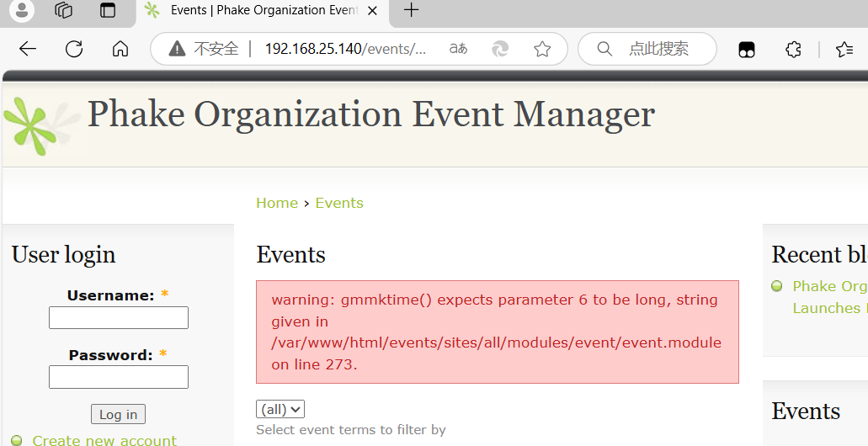Click the Log in button
Screen dimensions: 868x446
tap(118, 414)
